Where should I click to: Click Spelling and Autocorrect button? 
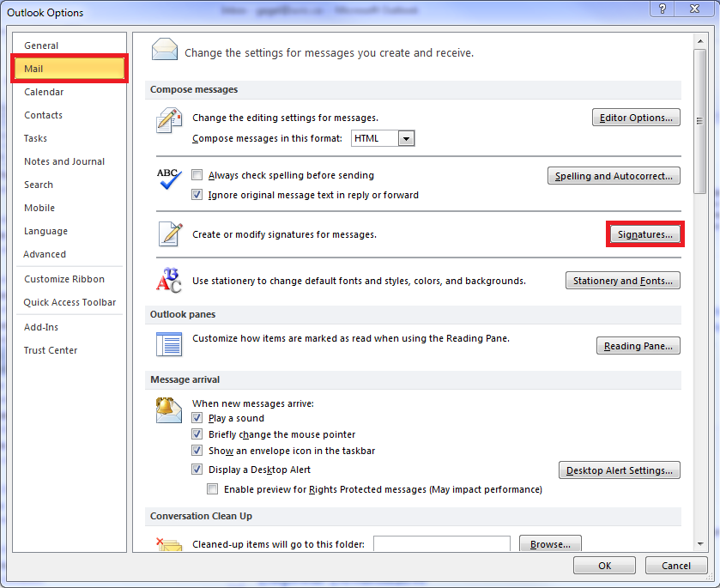(614, 176)
